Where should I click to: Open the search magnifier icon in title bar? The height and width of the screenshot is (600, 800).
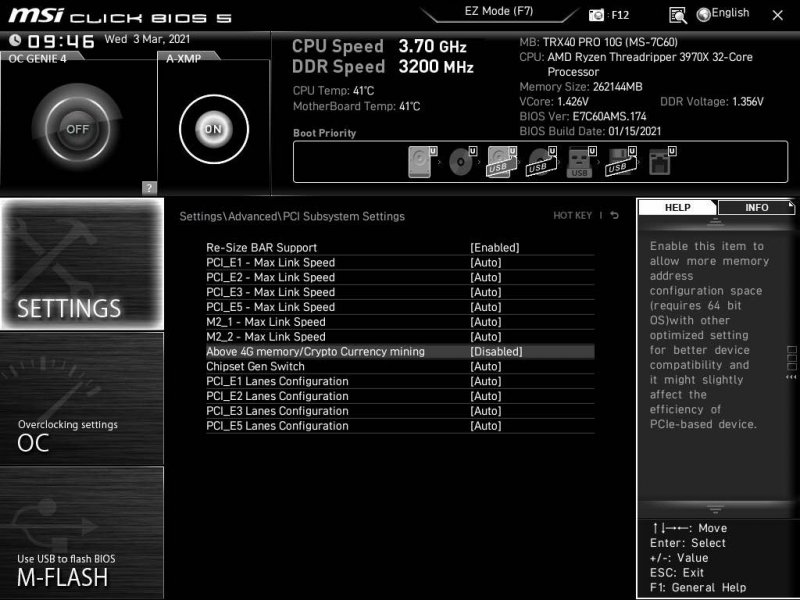(x=678, y=14)
